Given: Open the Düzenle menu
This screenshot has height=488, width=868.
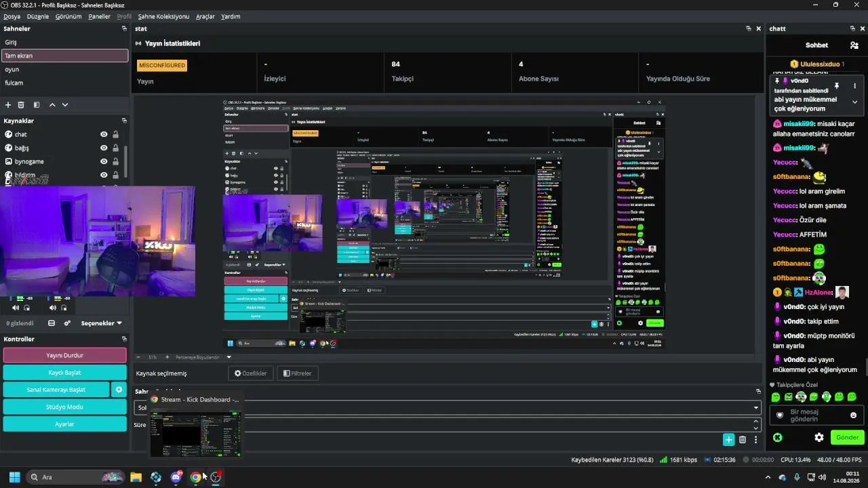Looking at the screenshot, I should pyautogui.click(x=38, y=16).
